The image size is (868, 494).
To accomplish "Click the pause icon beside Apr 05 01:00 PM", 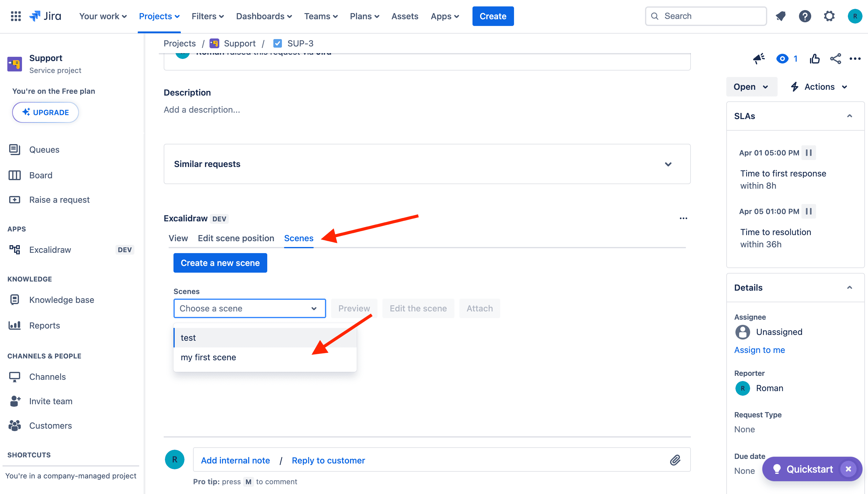I will point(809,211).
